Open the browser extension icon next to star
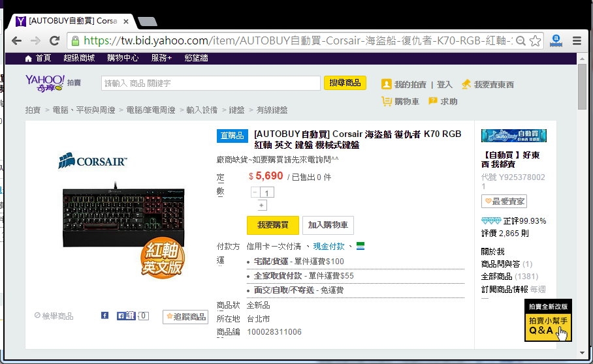This screenshot has height=364, width=593. [556, 40]
